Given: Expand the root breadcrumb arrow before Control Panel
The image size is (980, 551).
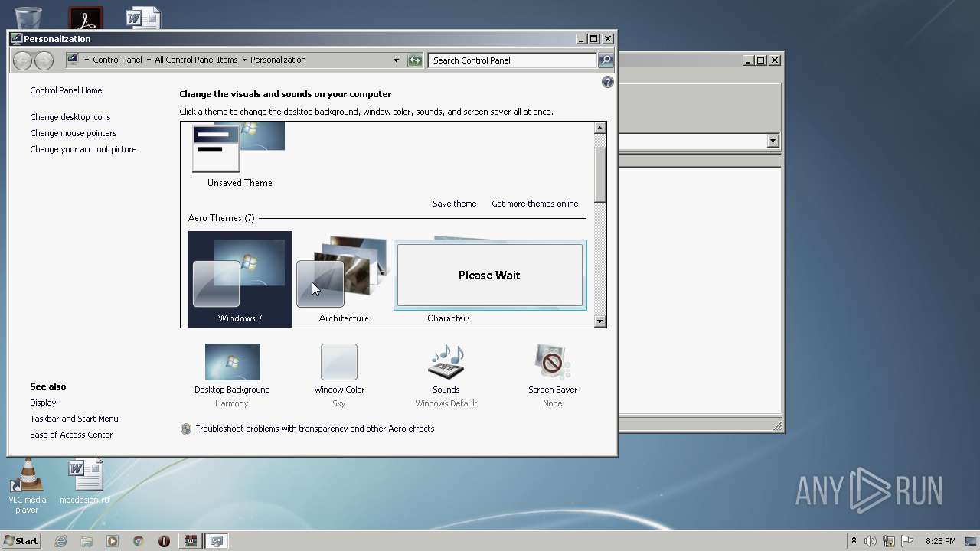Looking at the screenshot, I should pyautogui.click(x=87, y=60).
